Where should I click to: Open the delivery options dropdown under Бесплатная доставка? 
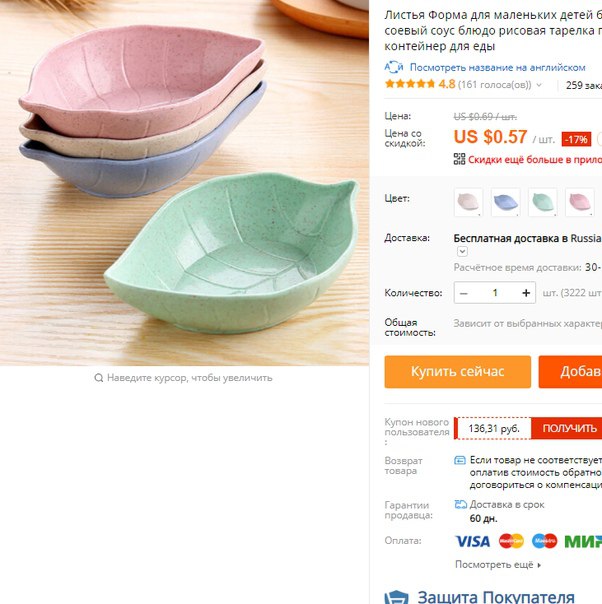[462, 252]
